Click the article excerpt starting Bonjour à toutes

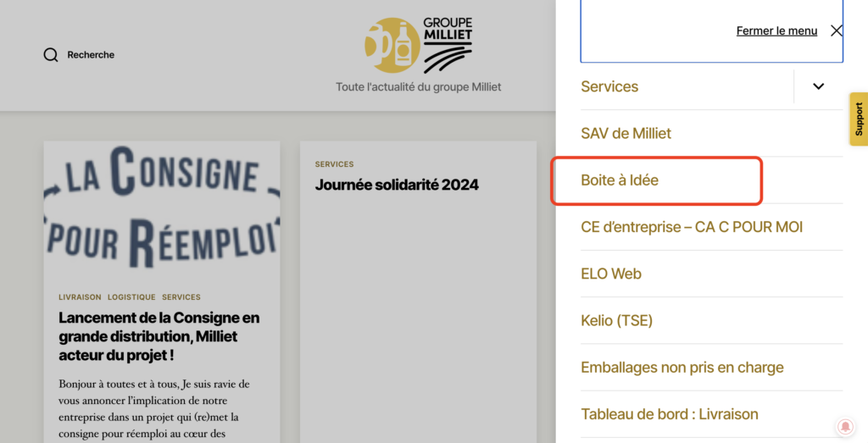pos(154,409)
